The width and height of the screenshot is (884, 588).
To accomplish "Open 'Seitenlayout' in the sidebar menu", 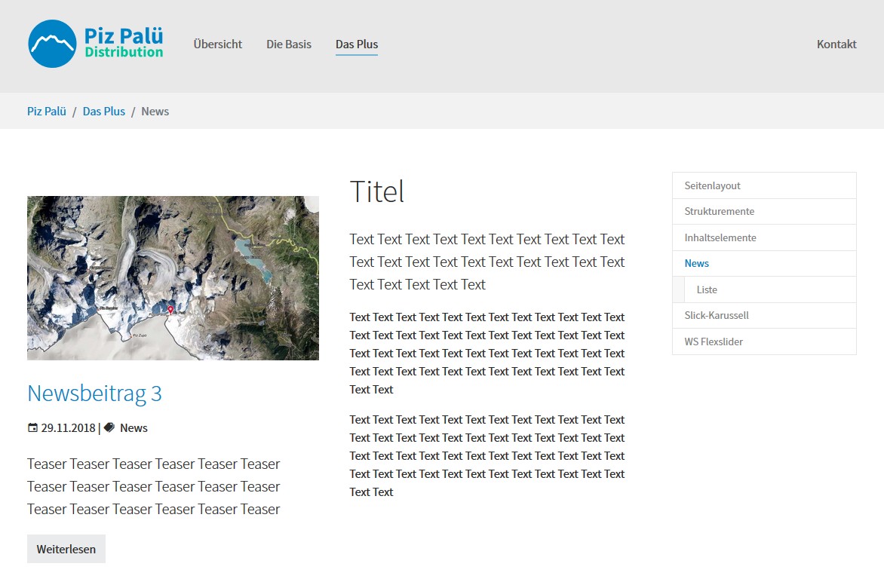I will coord(711,185).
